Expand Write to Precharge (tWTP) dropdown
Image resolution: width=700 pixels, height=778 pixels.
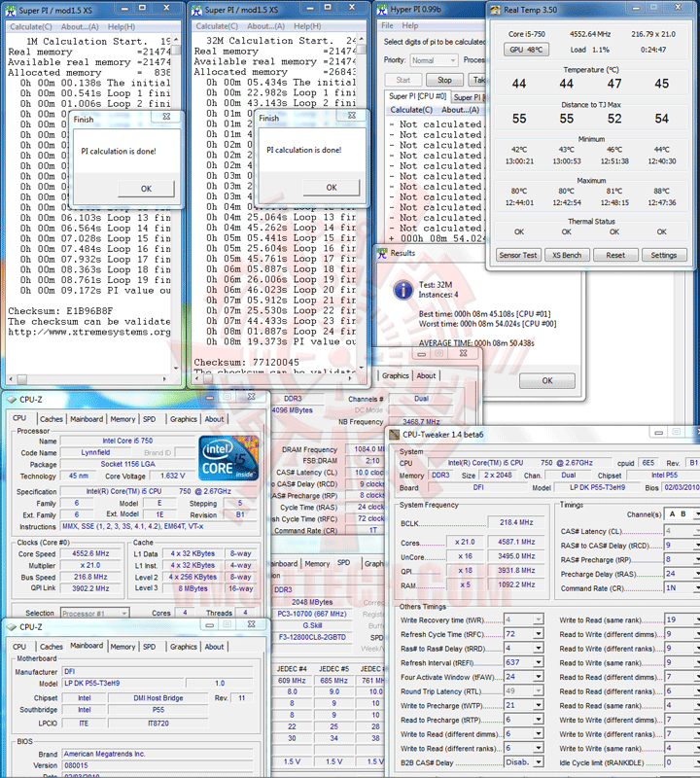[x=539, y=706]
